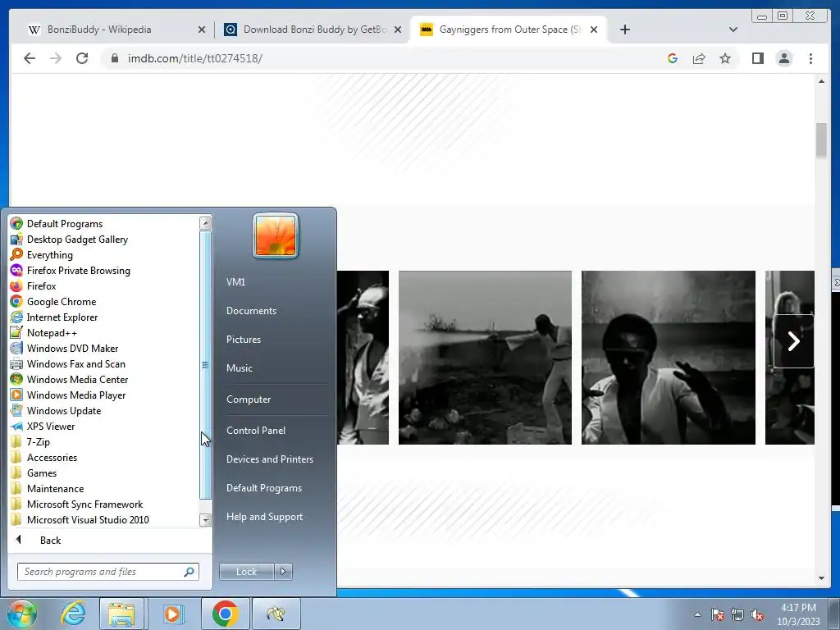Open Notepad++ from the programs list
840x630 pixels.
[x=43, y=333]
